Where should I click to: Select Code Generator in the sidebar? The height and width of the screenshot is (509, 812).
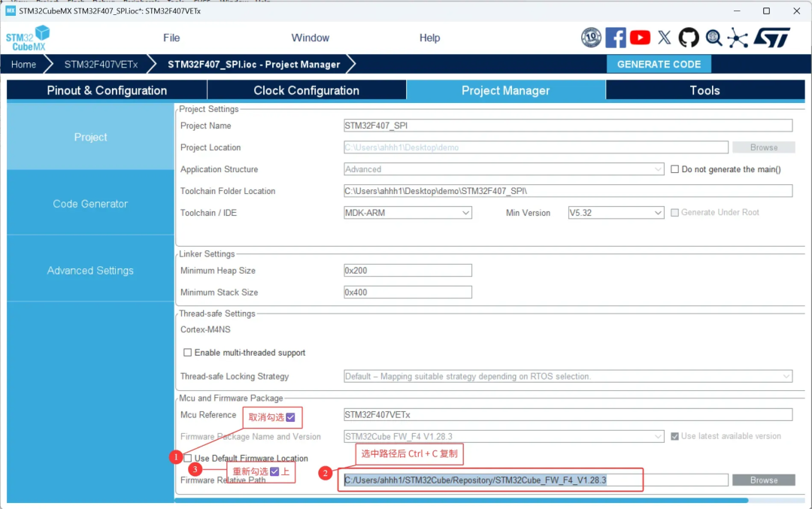[x=91, y=204]
